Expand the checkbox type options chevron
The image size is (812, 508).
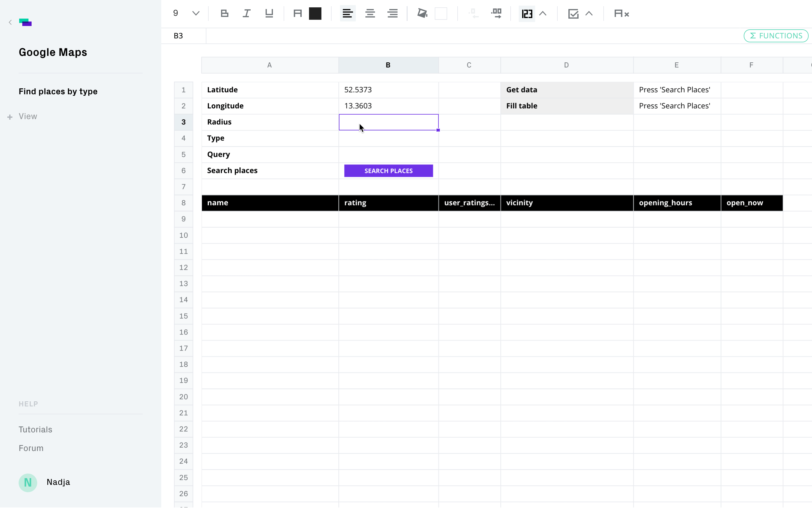point(589,14)
